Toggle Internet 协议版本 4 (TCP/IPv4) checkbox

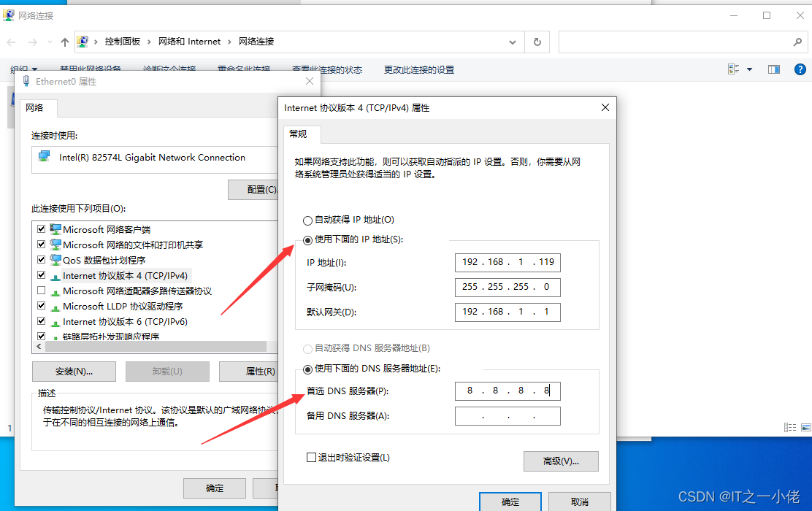(42, 275)
